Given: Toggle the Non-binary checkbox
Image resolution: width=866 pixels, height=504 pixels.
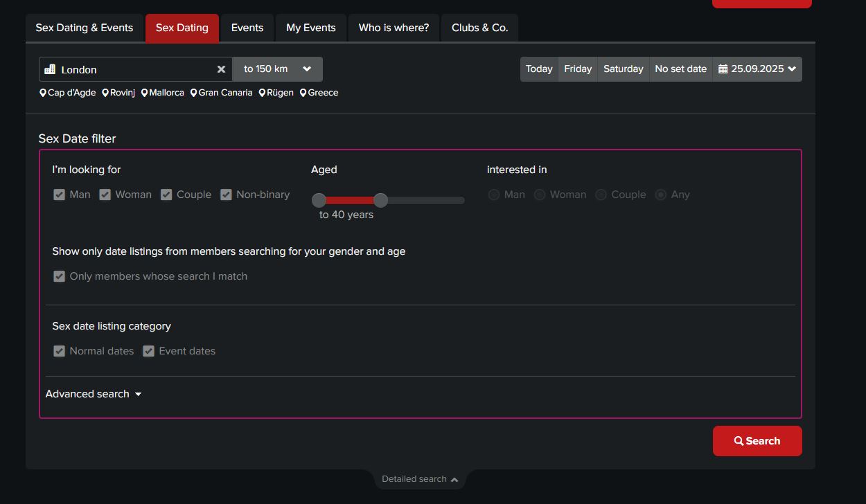Looking at the screenshot, I should pos(226,195).
